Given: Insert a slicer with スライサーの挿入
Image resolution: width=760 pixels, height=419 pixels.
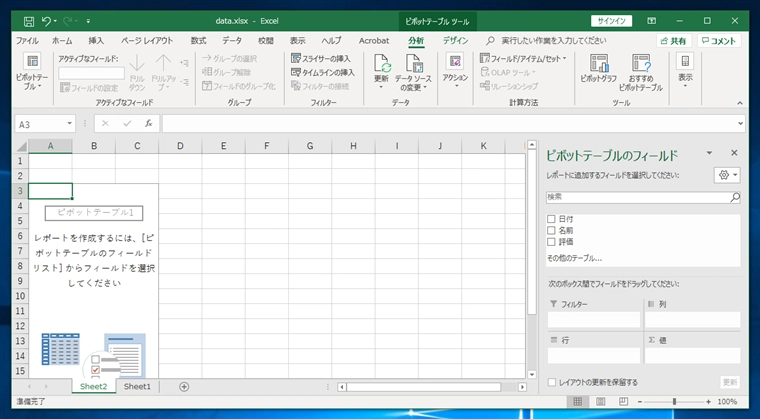Looking at the screenshot, I should (x=322, y=58).
